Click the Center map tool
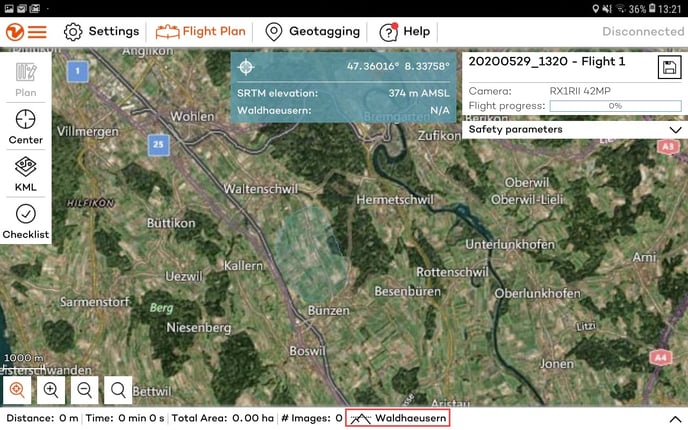 pyautogui.click(x=25, y=125)
